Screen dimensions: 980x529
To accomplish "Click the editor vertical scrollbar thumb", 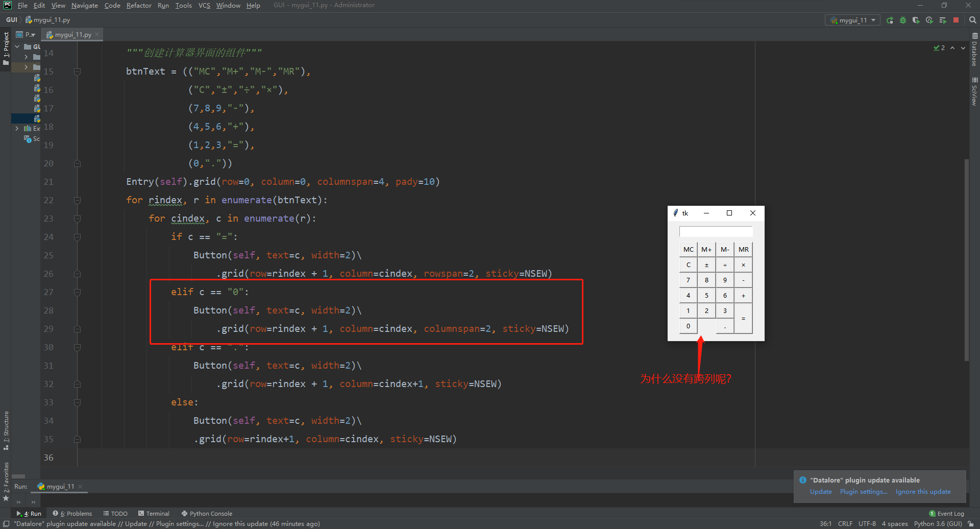I will point(967,260).
